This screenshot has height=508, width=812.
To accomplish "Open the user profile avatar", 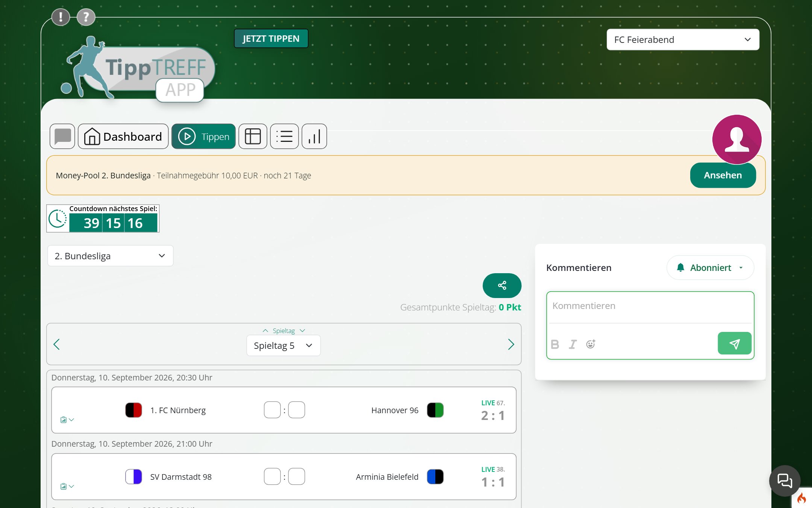I will point(737,139).
